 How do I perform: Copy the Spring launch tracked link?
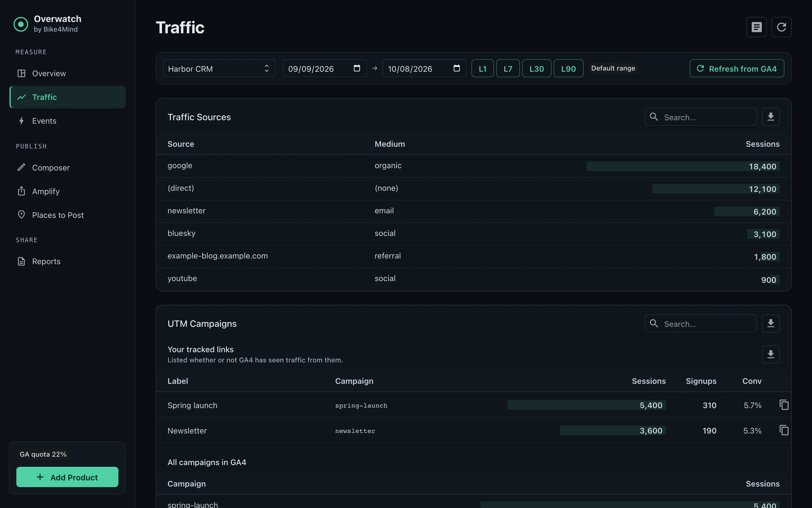pos(784,405)
